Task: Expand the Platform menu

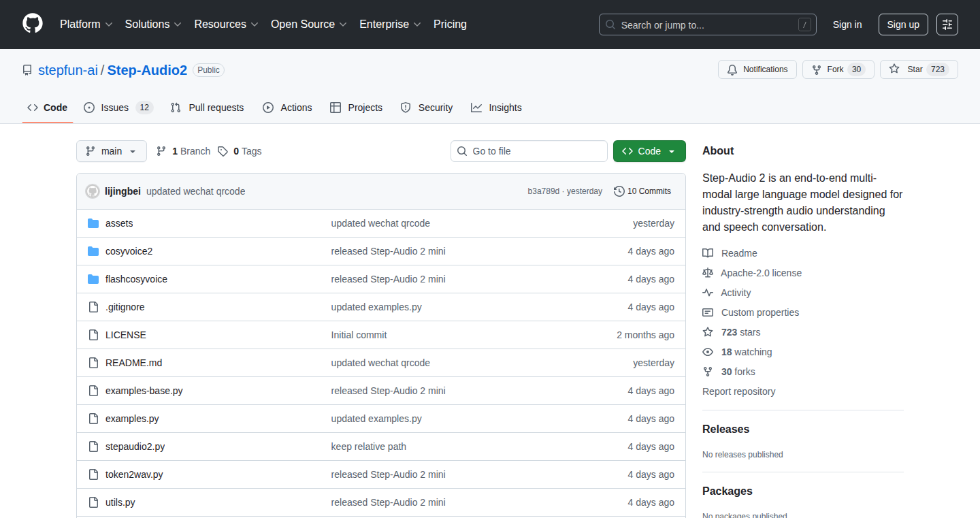Action: (86, 24)
